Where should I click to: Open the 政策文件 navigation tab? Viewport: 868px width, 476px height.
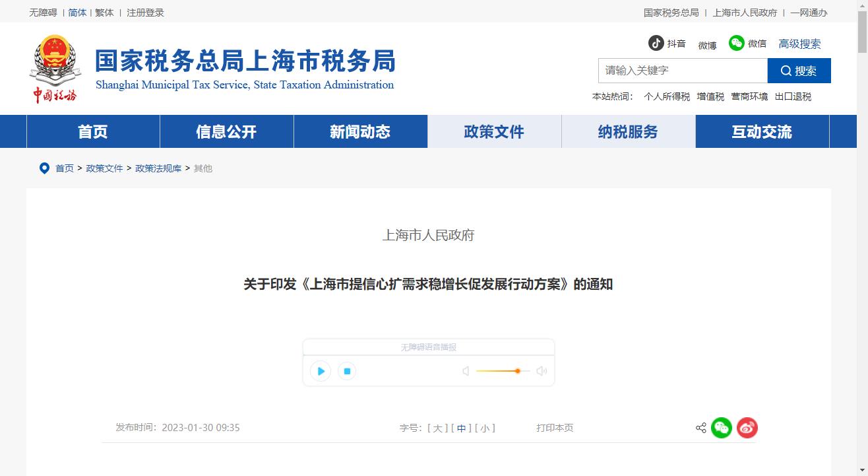(x=494, y=131)
